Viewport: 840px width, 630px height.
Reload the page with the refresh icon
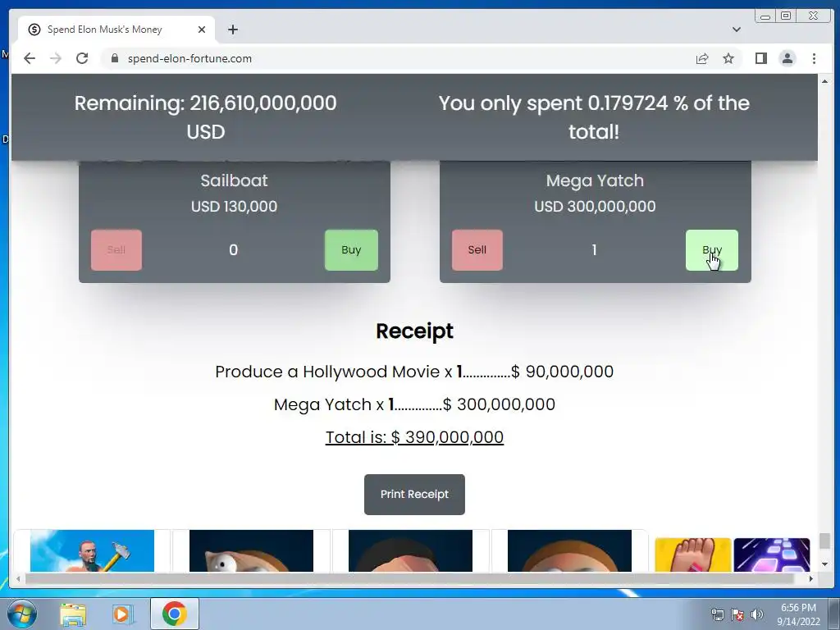pos(82,58)
